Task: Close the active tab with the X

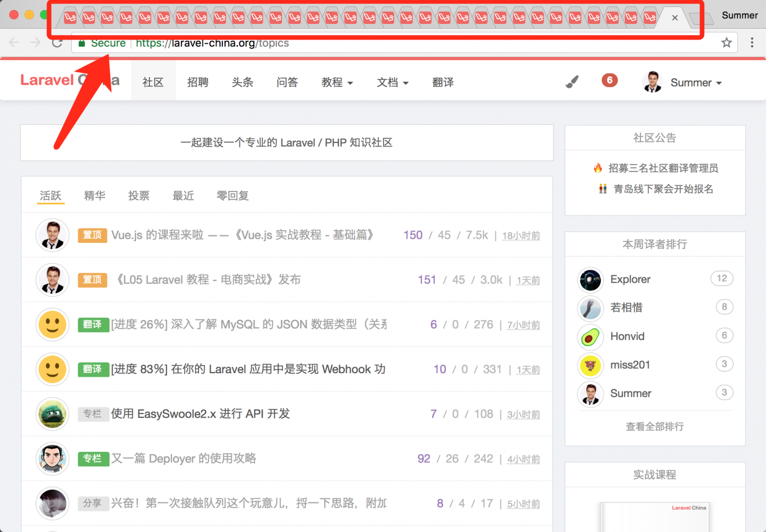Action: (675, 18)
